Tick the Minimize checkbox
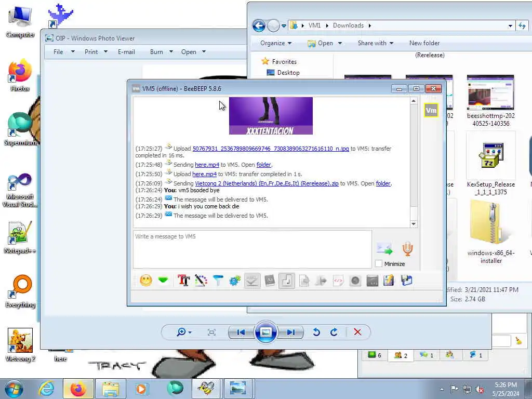Screen dimensions: 532x399 tap(379, 263)
